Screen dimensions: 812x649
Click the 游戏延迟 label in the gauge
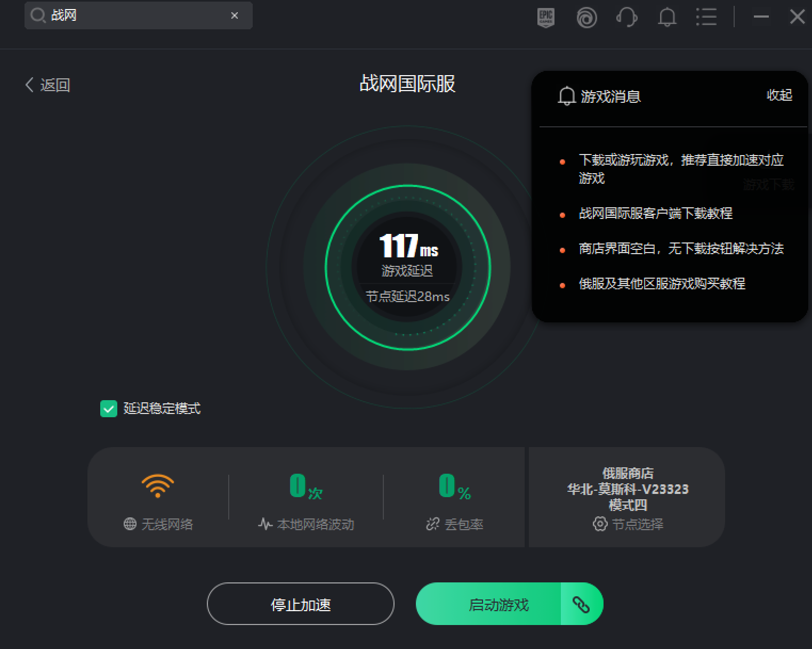click(x=407, y=271)
